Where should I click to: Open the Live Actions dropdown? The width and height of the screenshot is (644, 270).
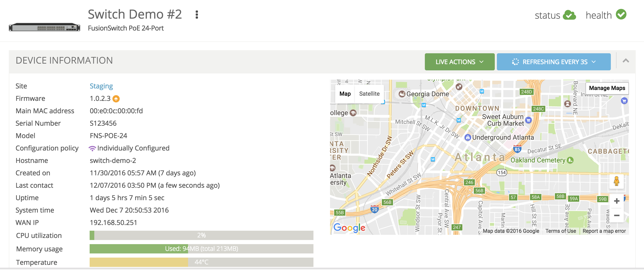coord(460,62)
